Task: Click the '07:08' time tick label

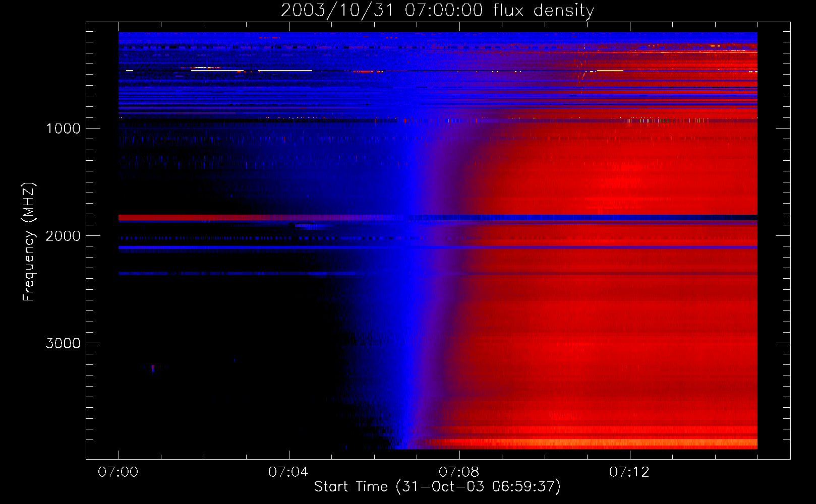Action: pyautogui.click(x=459, y=472)
